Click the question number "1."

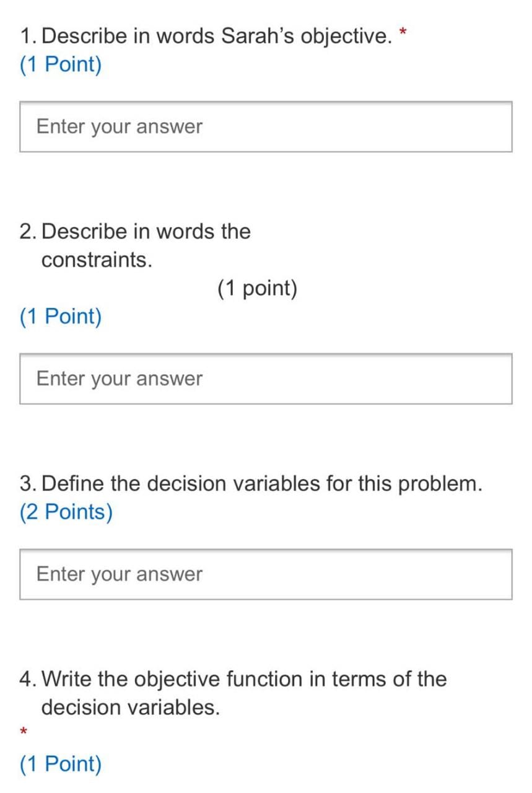(28, 37)
